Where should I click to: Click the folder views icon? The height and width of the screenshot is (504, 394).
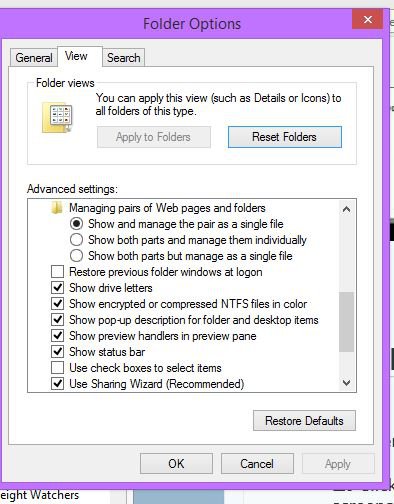(57, 117)
